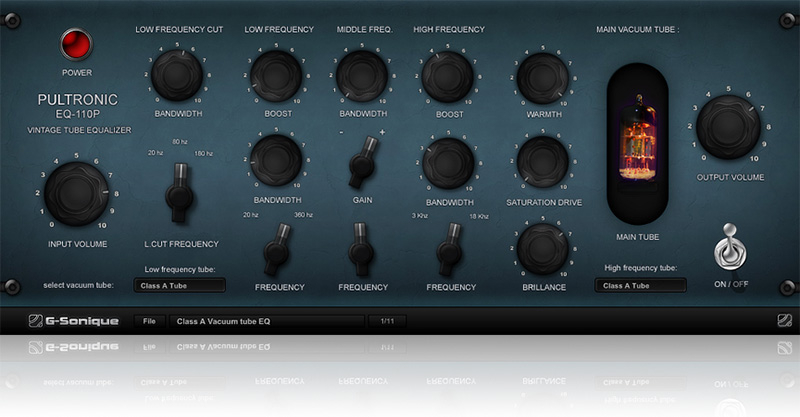Click the 360 hz label
The height and width of the screenshot is (417, 800).
tap(303, 214)
